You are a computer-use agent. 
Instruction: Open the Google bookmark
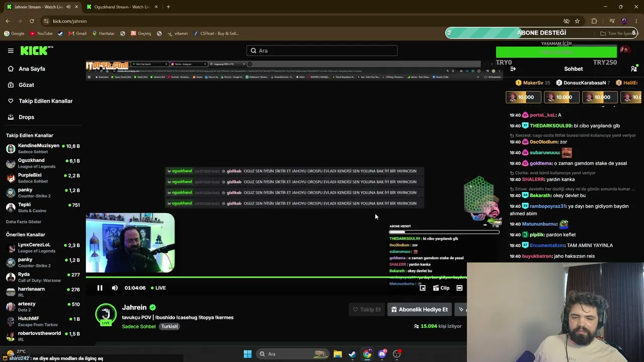tap(14, 34)
